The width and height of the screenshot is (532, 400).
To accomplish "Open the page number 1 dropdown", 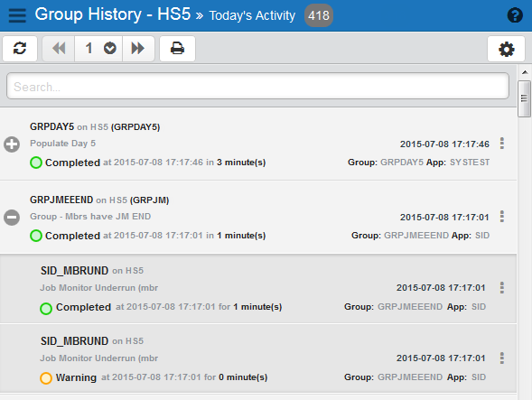I will tap(98, 49).
